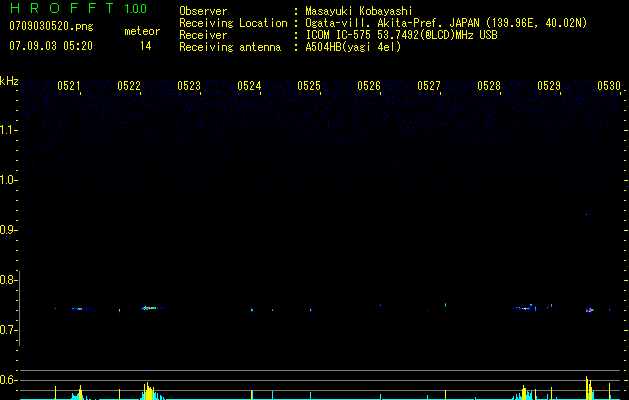
Task: Click the meteor echo trace near 0521
Action: pyautogui.click(x=80, y=309)
